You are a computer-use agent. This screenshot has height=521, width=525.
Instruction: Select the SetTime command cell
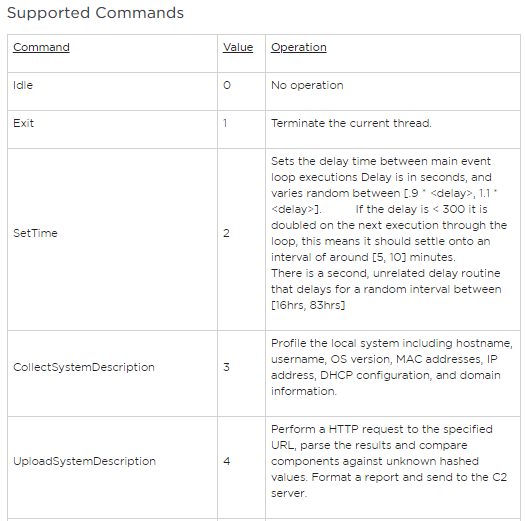click(x=112, y=239)
